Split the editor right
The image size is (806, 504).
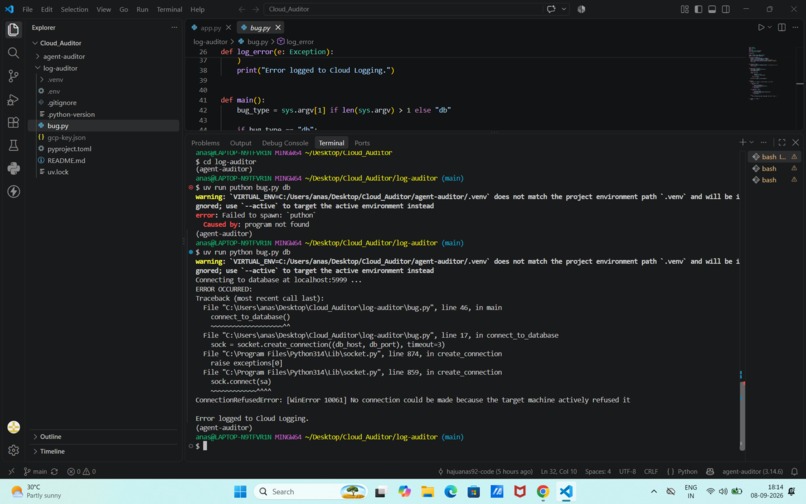click(x=782, y=27)
